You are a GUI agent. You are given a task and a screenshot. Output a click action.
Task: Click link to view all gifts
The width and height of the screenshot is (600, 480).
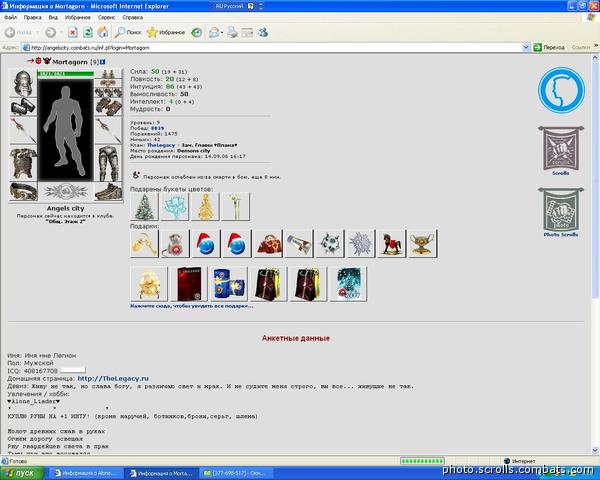click(192, 306)
